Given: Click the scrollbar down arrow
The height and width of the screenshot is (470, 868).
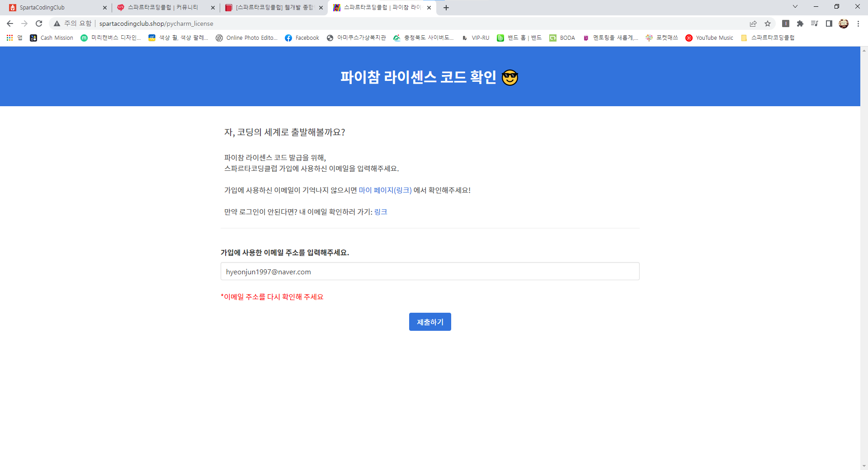Looking at the screenshot, I should [864, 466].
